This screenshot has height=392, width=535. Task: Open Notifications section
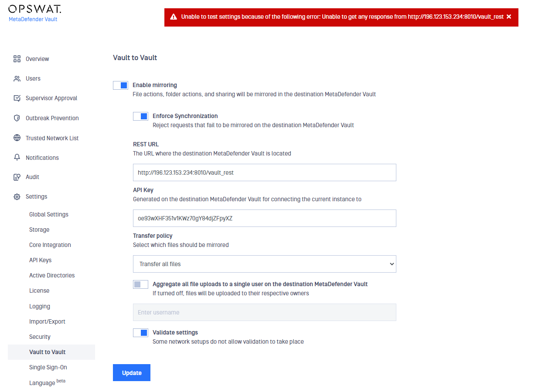pyautogui.click(x=42, y=158)
